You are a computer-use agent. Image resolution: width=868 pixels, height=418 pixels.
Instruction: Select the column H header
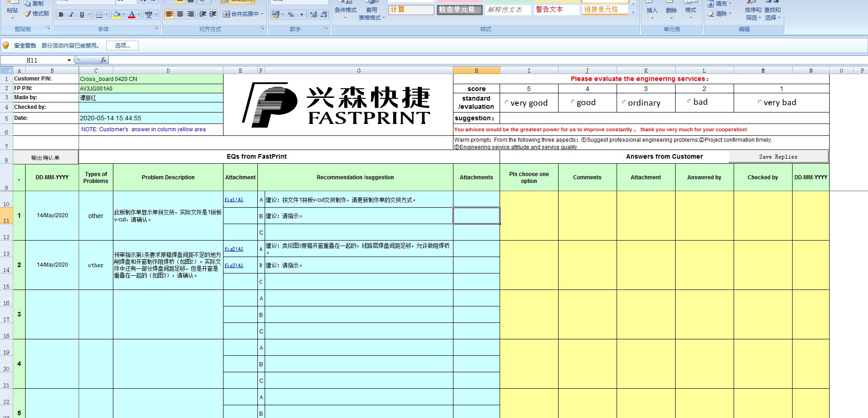click(476, 70)
